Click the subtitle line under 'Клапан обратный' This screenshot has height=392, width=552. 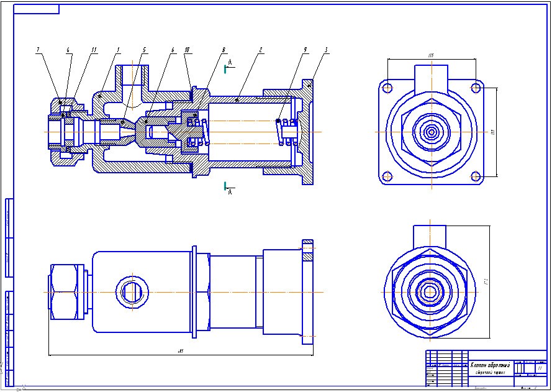[490, 372]
